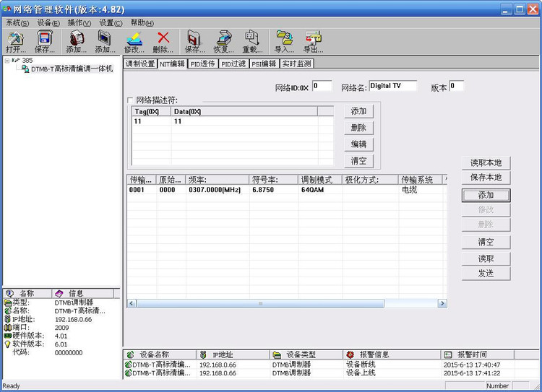
Task: Click the first 添加 icon with red device
Action: (x=77, y=41)
